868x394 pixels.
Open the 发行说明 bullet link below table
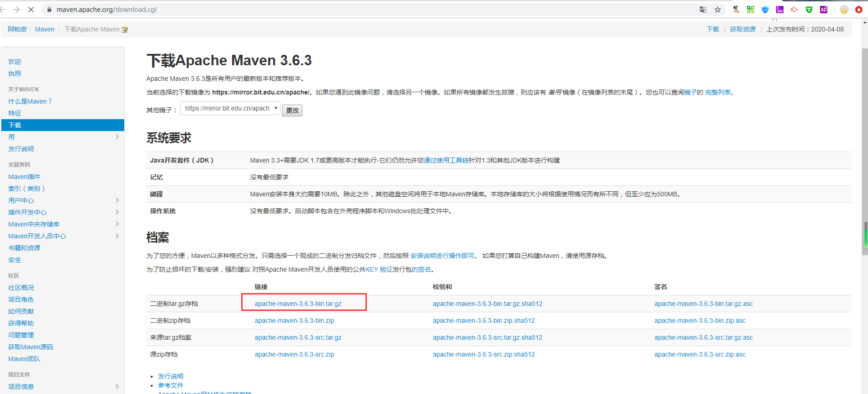pyautogui.click(x=171, y=376)
